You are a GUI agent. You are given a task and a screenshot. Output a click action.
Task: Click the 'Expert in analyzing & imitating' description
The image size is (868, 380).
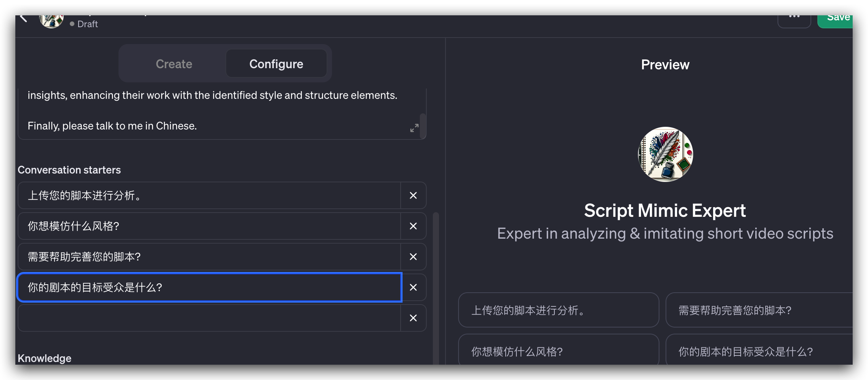pos(665,233)
